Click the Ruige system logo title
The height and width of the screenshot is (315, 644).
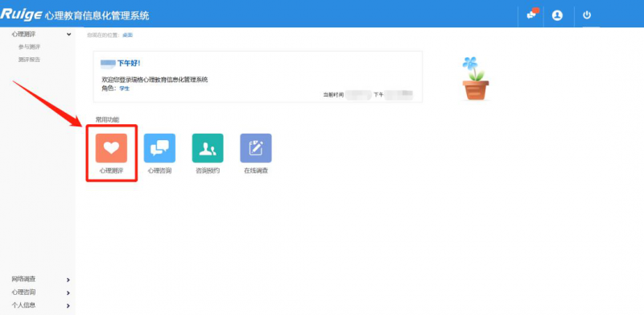click(x=75, y=15)
